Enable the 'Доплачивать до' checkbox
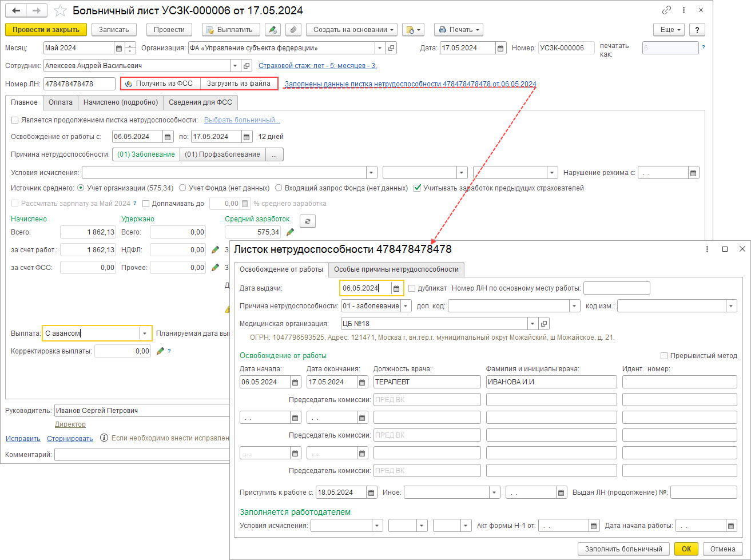This screenshot has width=751, height=560. click(146, 204)
